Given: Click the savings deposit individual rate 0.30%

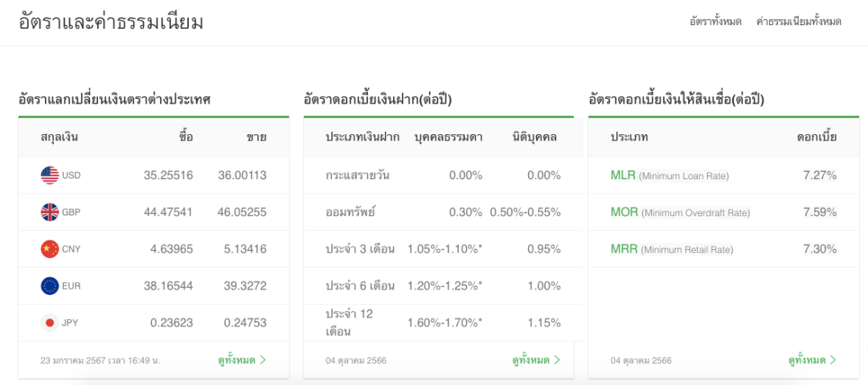Looking at the screenshot, I should [465, 212].
